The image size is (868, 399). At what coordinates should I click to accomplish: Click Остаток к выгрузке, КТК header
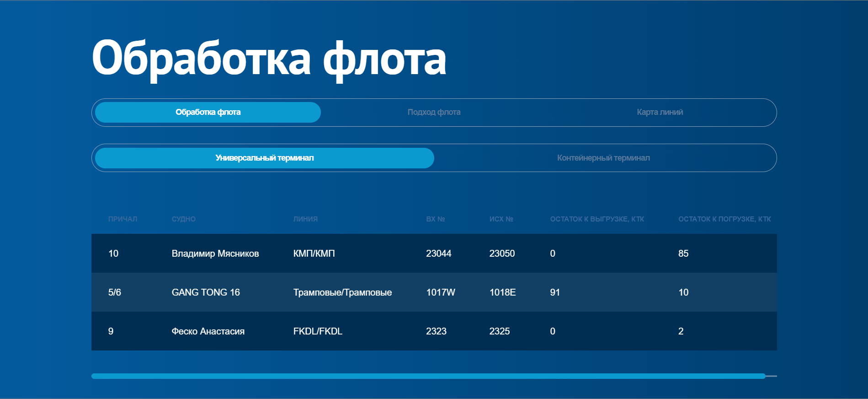[597, 219]
